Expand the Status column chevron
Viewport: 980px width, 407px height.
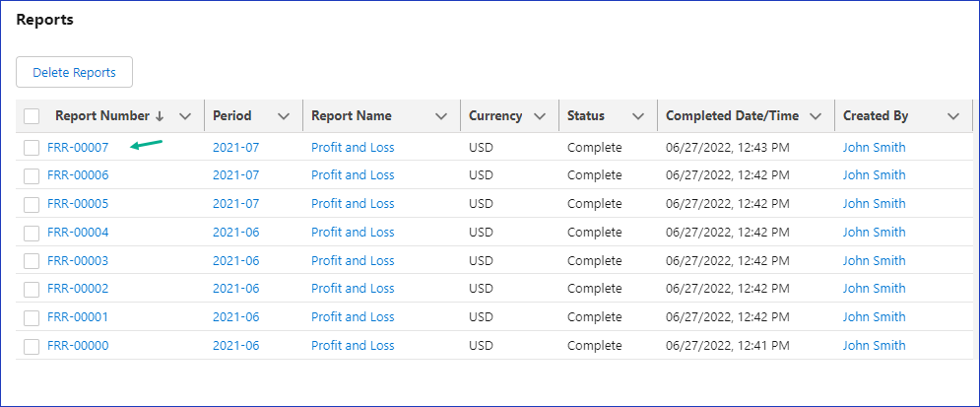click(638, 116)
